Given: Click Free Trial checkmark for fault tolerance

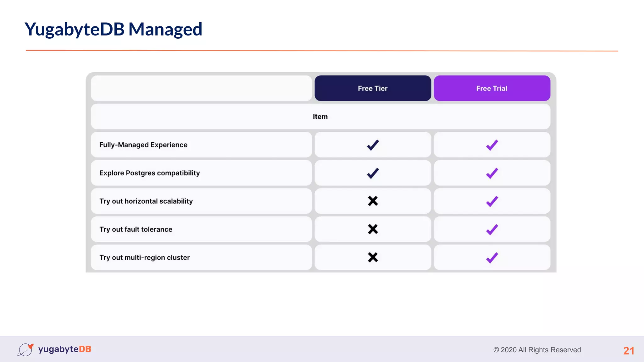Looking at the screenshot, I should [492, 229].
